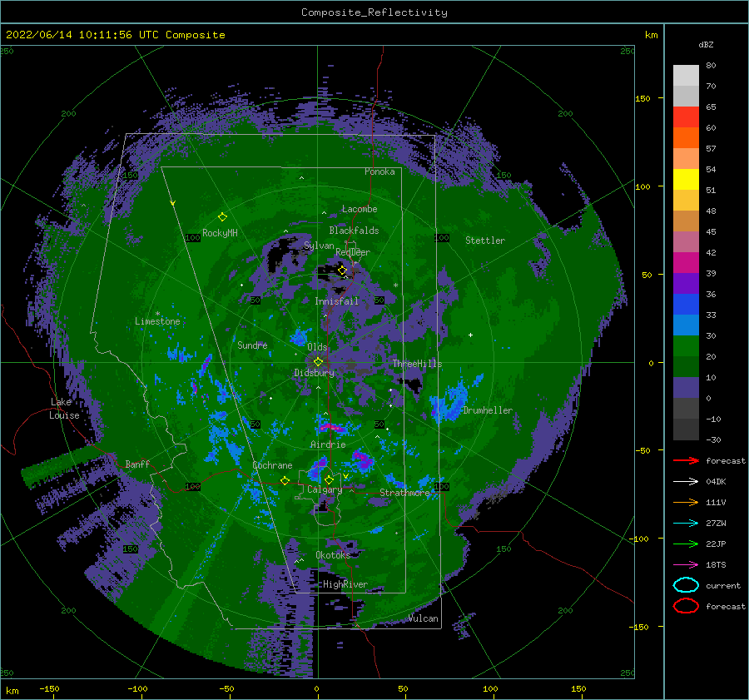The width and height of the screenshot is (749, 700).
Task: Select the Banff label
Action: point(137,464)
